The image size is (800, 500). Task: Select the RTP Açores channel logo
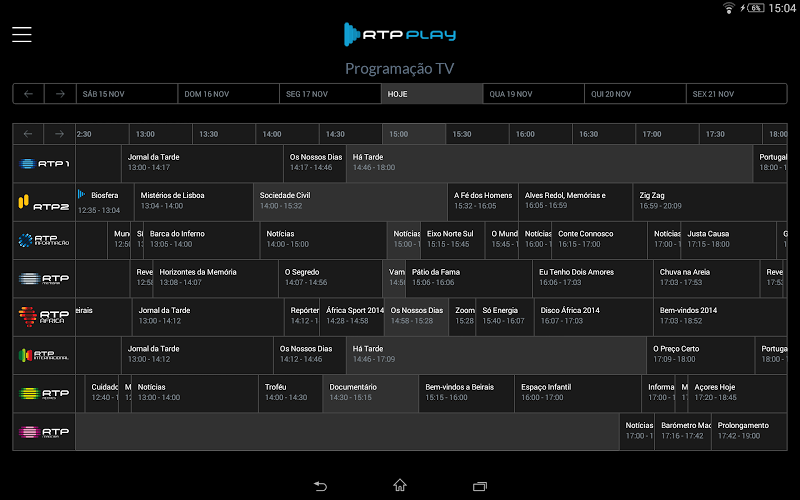(x=44, y=393)
